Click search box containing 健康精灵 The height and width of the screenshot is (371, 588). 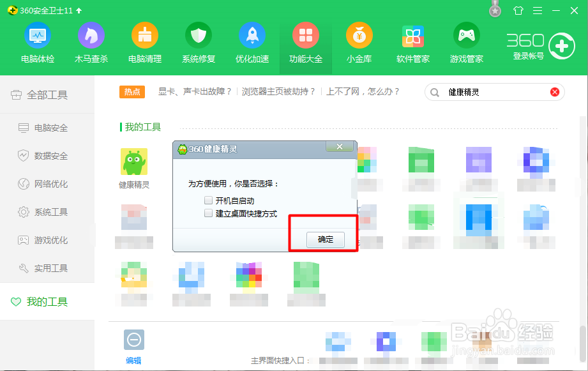click(495, 92)
